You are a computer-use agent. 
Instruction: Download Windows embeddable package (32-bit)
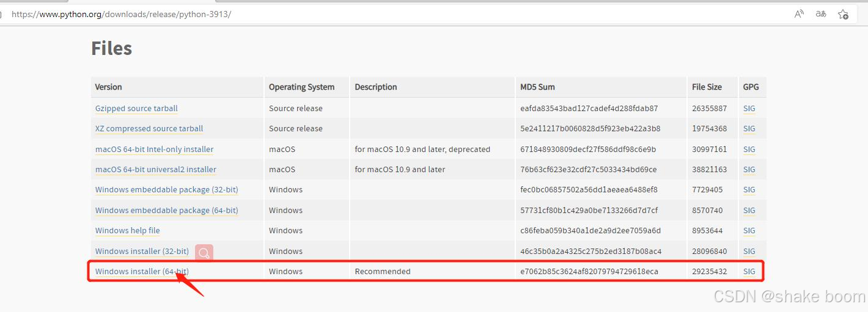click(167, 190)
